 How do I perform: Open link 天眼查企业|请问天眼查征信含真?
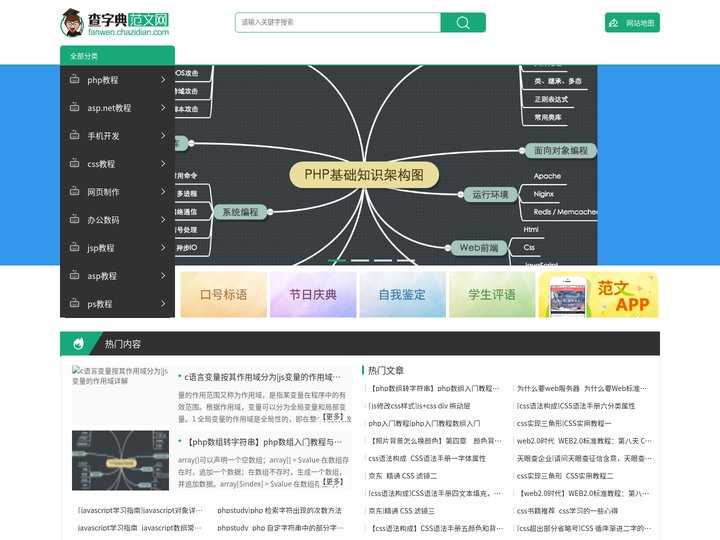tap(584, 458)
